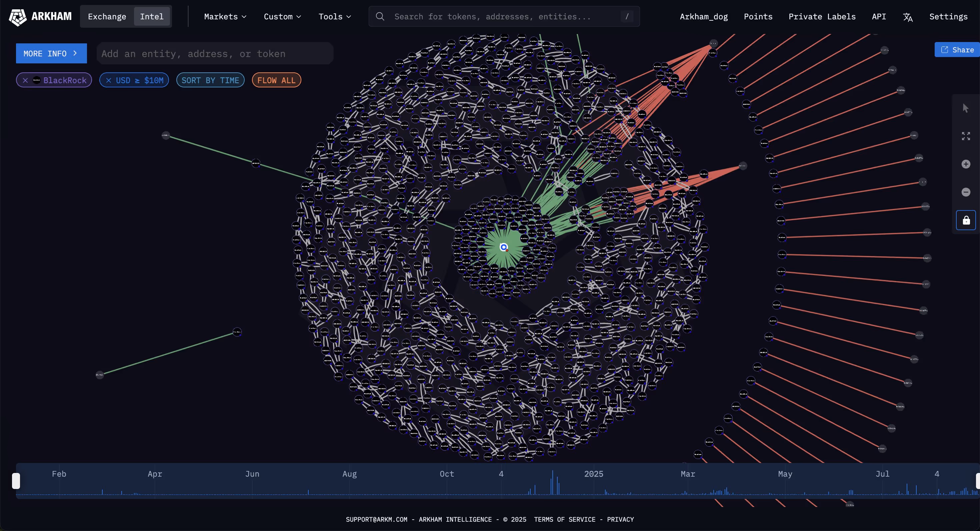Zoom in with plus icon
The width and height of the screenshot is (980, 531).
966,164
